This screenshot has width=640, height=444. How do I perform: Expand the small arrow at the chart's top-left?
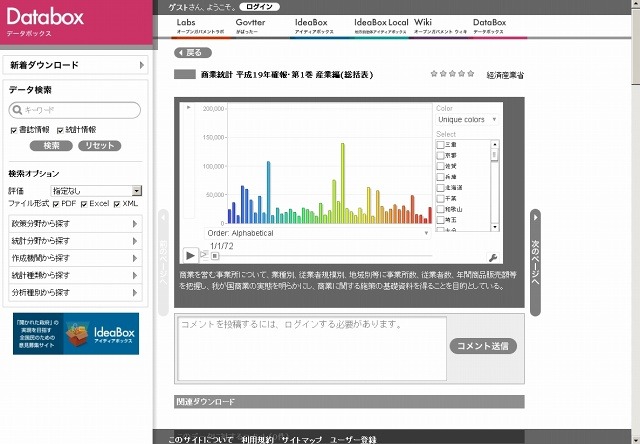pyautogui.click(x=189, y=107)
